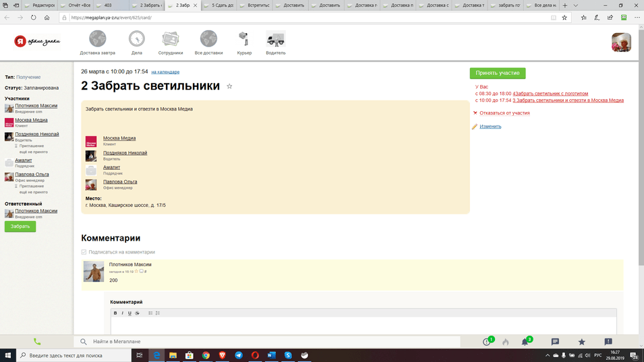Image resolution: width=644 pixels, height=362 pixels.
Task: Switch to the Отчёт «Все browser tab
Action: pyautogui.click(x=79, y=5)
